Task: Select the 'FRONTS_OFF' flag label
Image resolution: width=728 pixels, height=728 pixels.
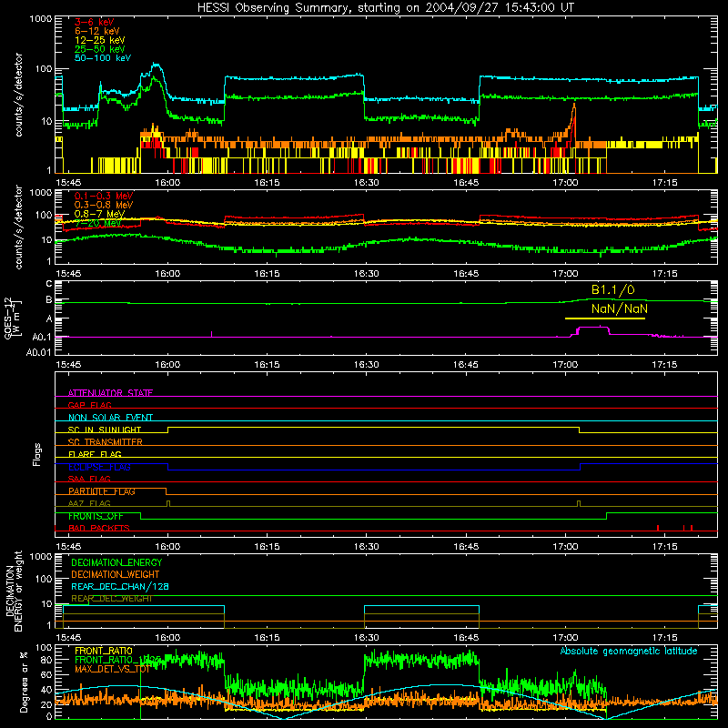Action: pyautogui.click(x=96, y=516)
